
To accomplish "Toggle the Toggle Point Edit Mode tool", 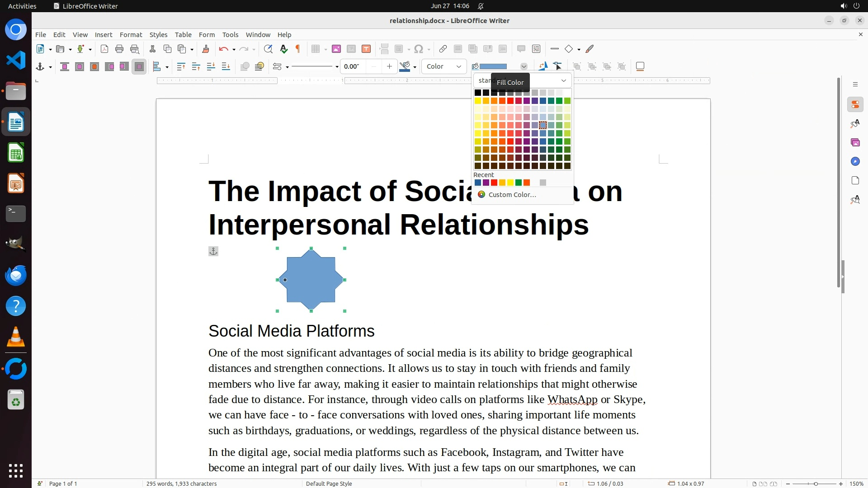I will (557, 66).
